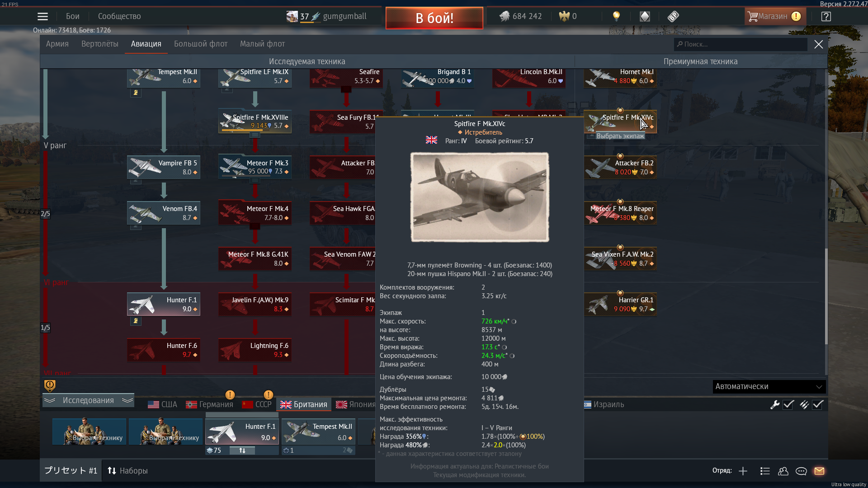
Task: Open the glowing mail envelope icon
Action: 819,471
